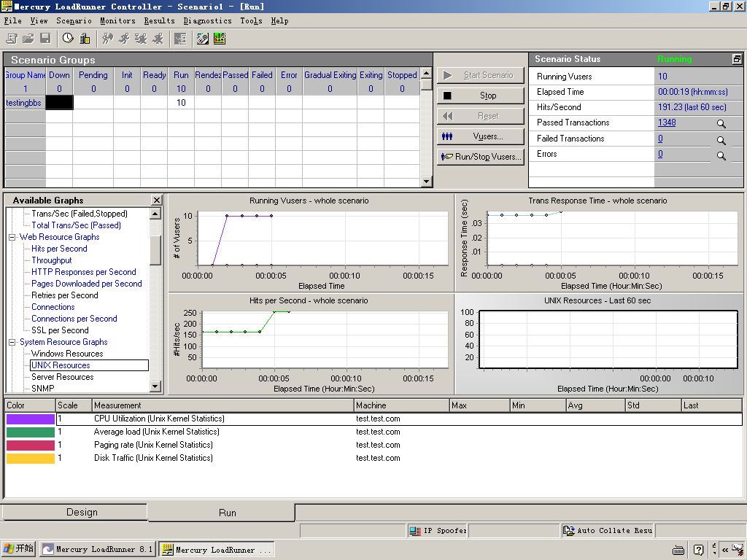This screenshot has width=747, height=560.
Task: Click magnifier icon beside Passed Transactions
Action: click(721, 124)
